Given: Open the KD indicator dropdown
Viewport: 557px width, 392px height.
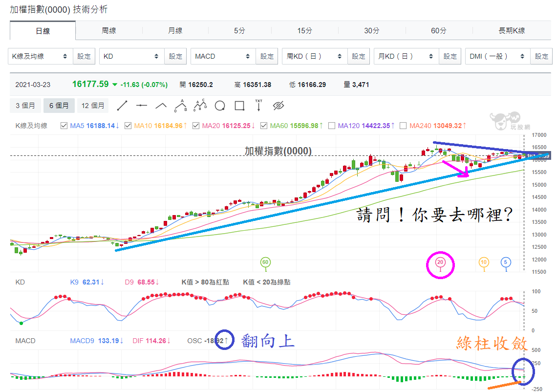Looking at the screenshot, I should 132,56.
